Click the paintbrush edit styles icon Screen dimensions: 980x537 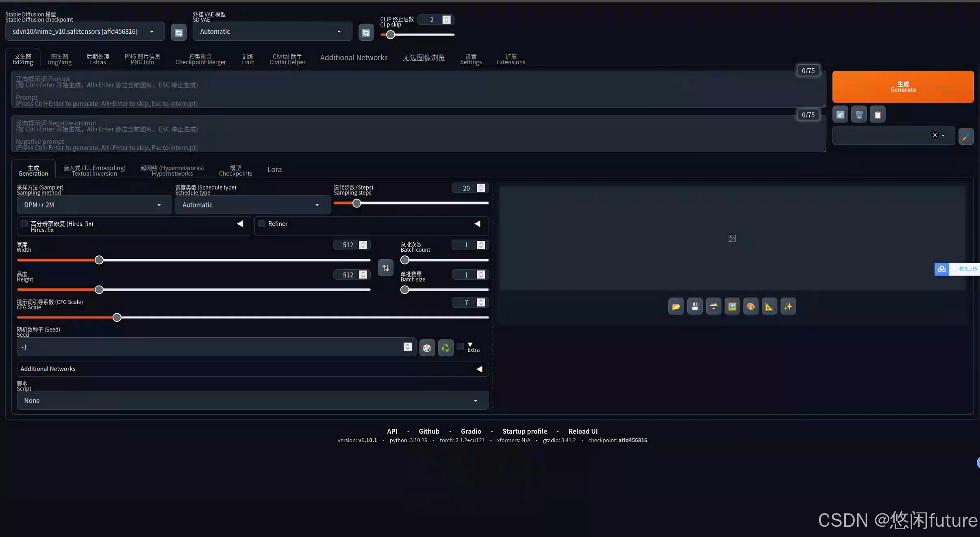tap(966, 136)
